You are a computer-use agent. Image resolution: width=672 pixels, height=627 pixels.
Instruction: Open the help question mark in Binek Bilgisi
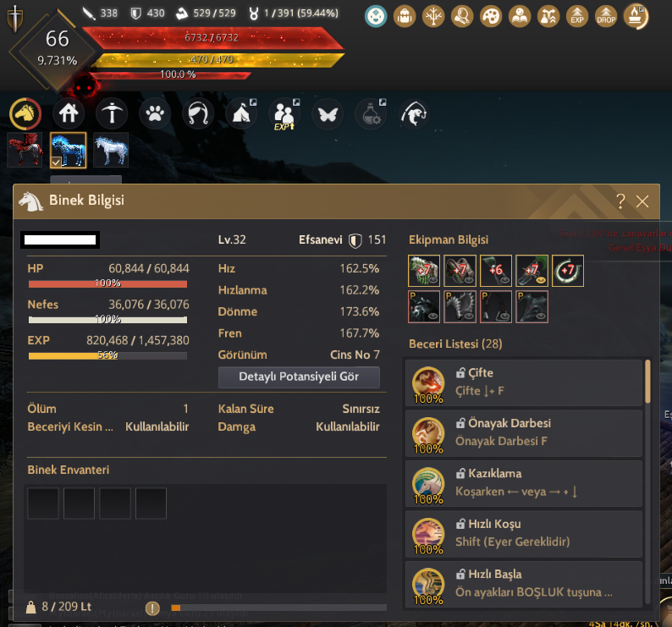click(x=620, y=201)
